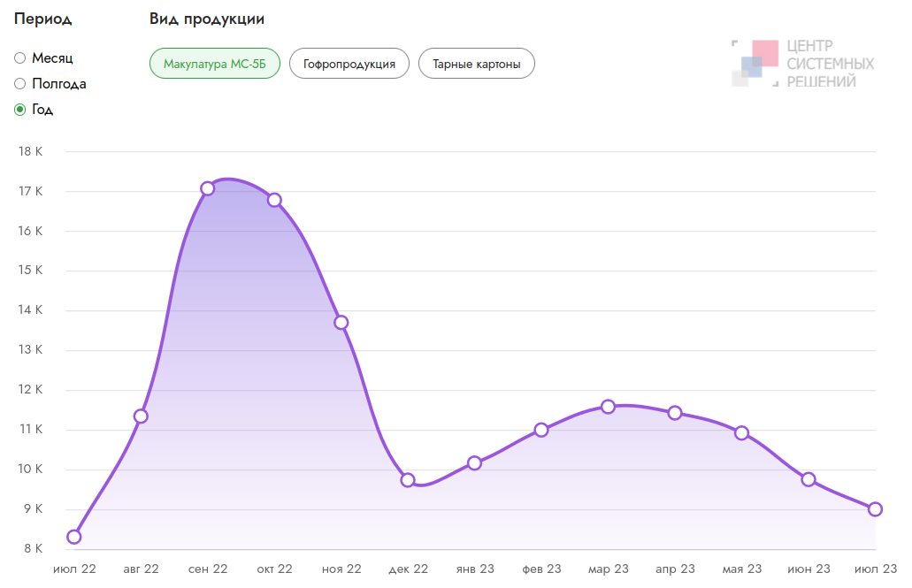Click the окт 22 chart marker
The height and width of the screenshot is (588, 912).
(x=274, y=200)
